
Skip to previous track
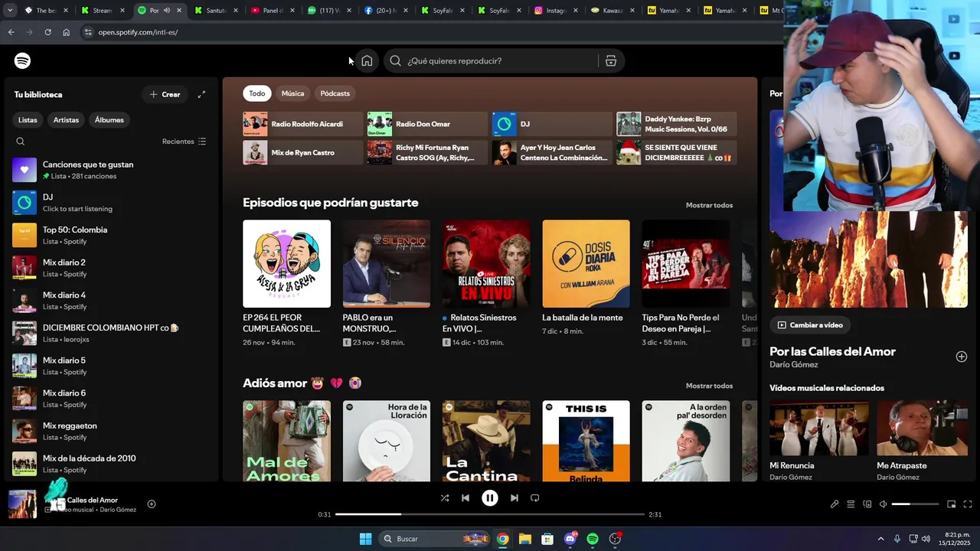tap(465, 498)
